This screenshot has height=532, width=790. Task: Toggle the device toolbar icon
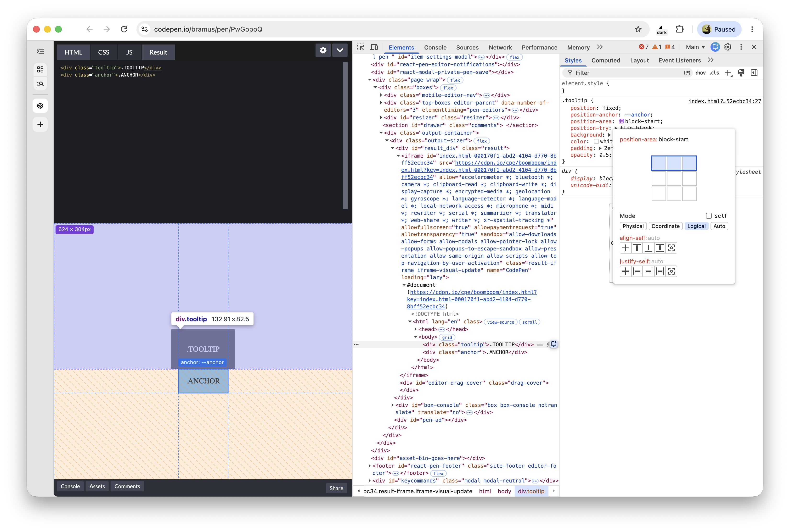pyautogui.click(x=374, y=47)
